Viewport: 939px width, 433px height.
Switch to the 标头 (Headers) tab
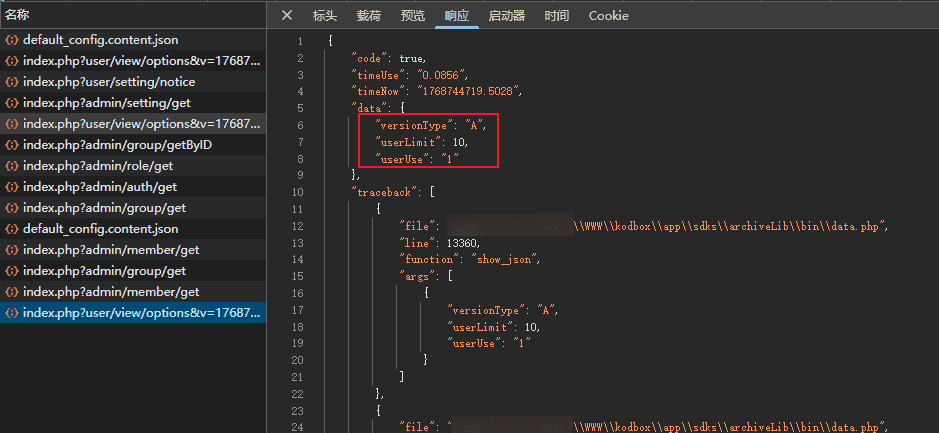pyautogui.click(x=325, y=15)
